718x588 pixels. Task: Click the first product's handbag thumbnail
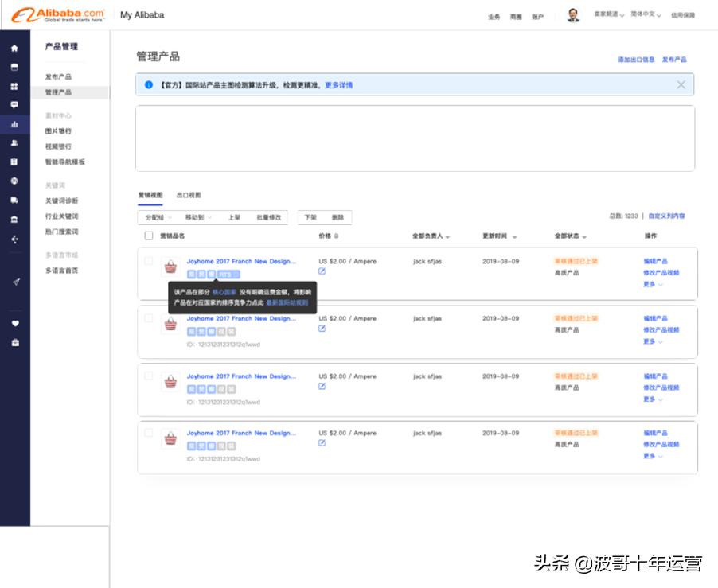tap(170, 267)
